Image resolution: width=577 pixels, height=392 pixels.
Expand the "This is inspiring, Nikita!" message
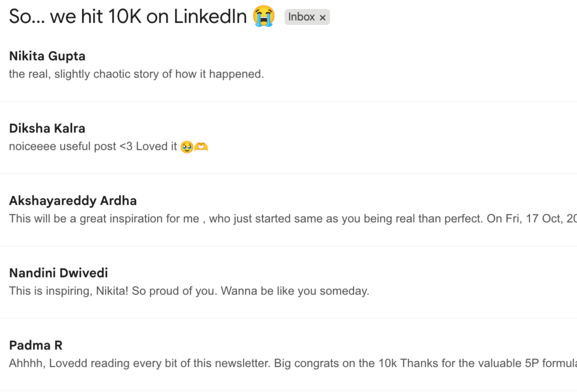pos(68,291)
